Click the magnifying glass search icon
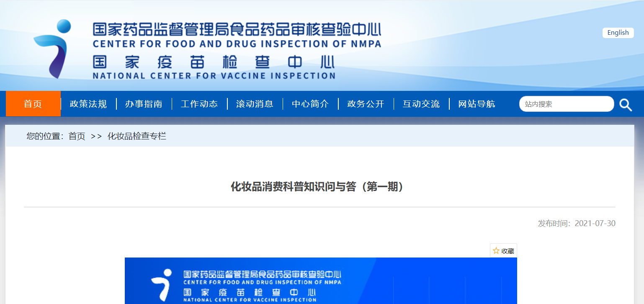This screenshot has height=304, width=644. [626, 105]
